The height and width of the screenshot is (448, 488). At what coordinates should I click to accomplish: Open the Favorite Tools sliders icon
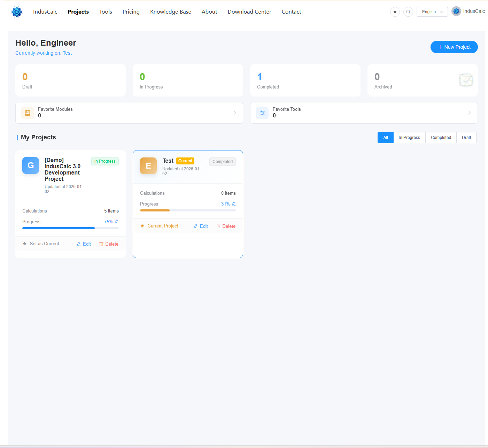262,113
